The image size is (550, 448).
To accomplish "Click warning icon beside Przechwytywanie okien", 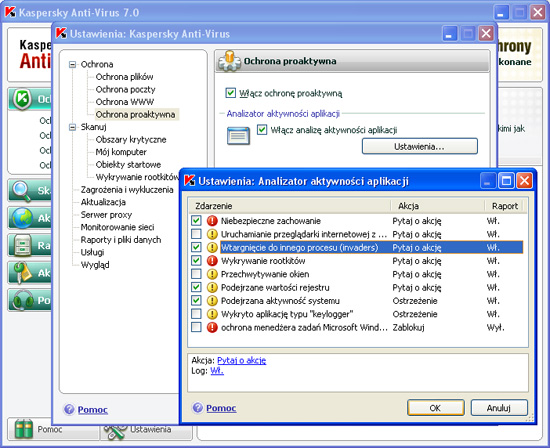I will [212, 274].
